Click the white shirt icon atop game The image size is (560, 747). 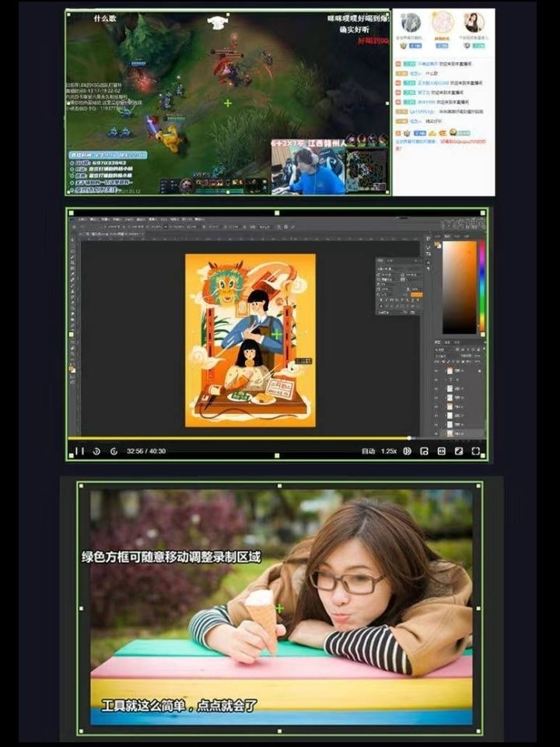[215, 23]
